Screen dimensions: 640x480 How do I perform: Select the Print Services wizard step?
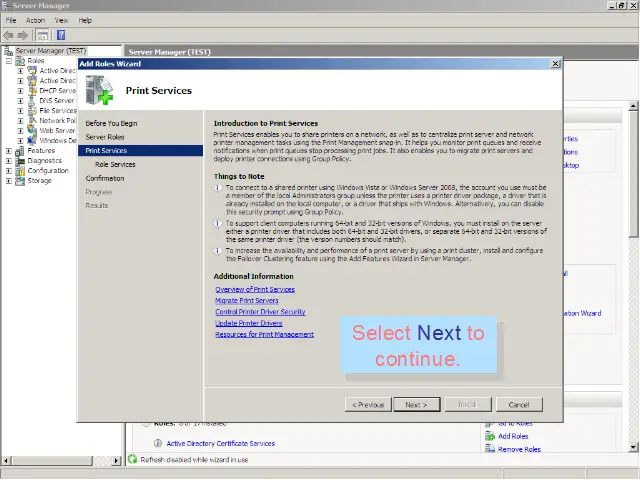click(140, 151)
